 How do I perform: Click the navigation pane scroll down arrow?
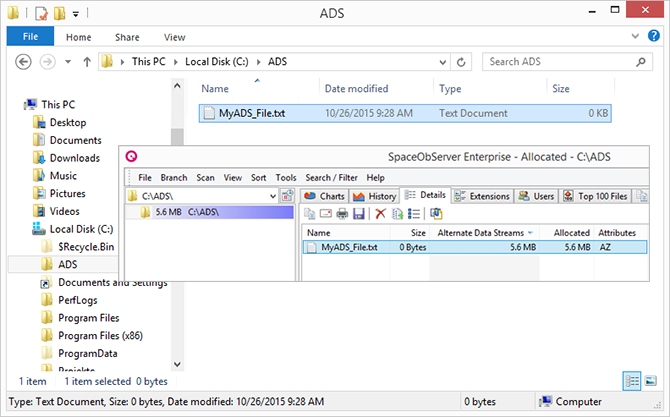(177, 364)
